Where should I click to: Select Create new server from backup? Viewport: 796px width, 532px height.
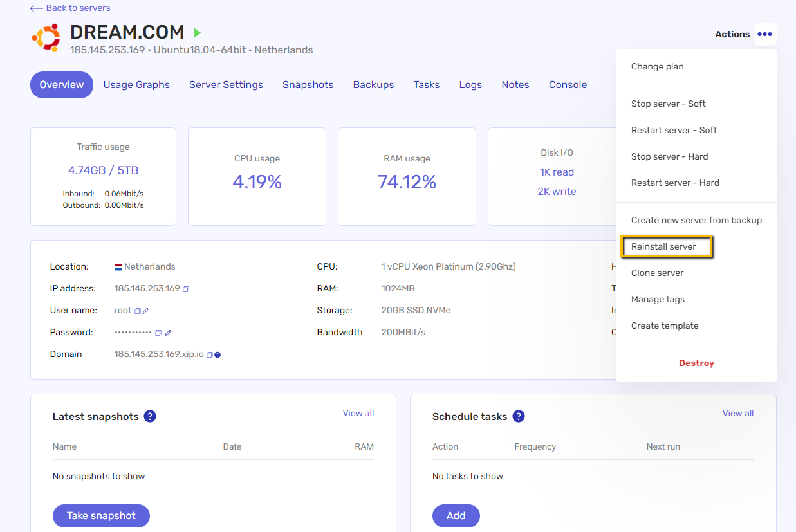coord(696,220)
